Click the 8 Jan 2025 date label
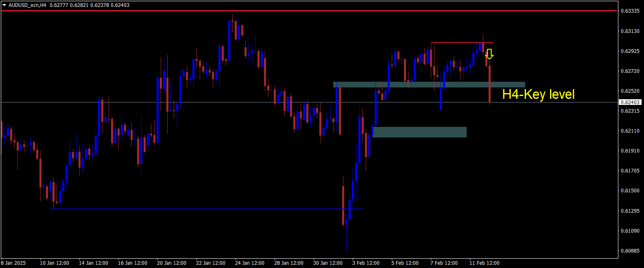Viewport: 644px width, 268px height. pos(13,263)
